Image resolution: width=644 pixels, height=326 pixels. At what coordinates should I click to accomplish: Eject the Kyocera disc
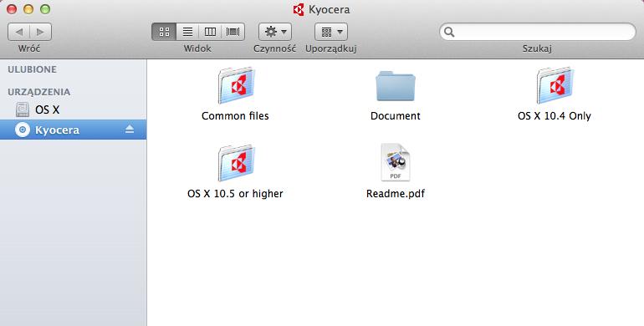(130, 130)
